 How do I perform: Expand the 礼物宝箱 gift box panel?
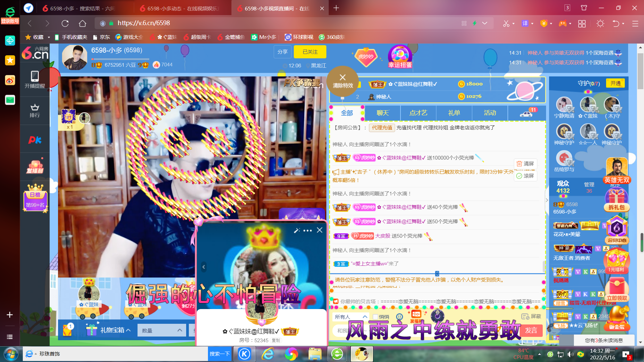pos(108,330)
